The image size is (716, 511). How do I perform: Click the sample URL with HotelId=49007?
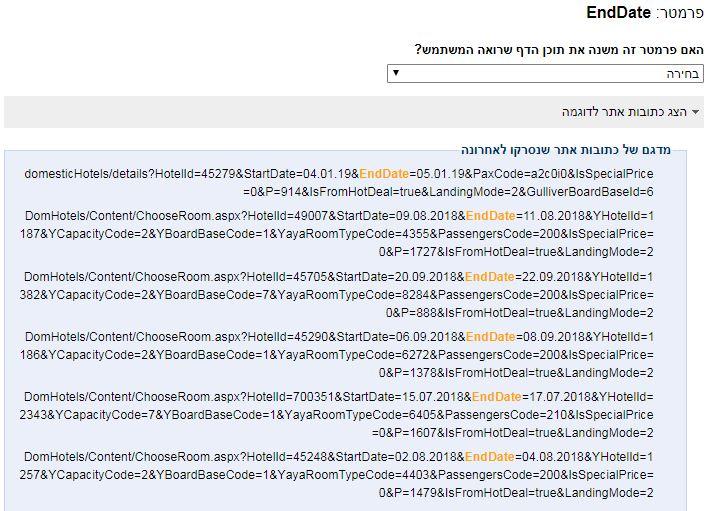point(337,234)
